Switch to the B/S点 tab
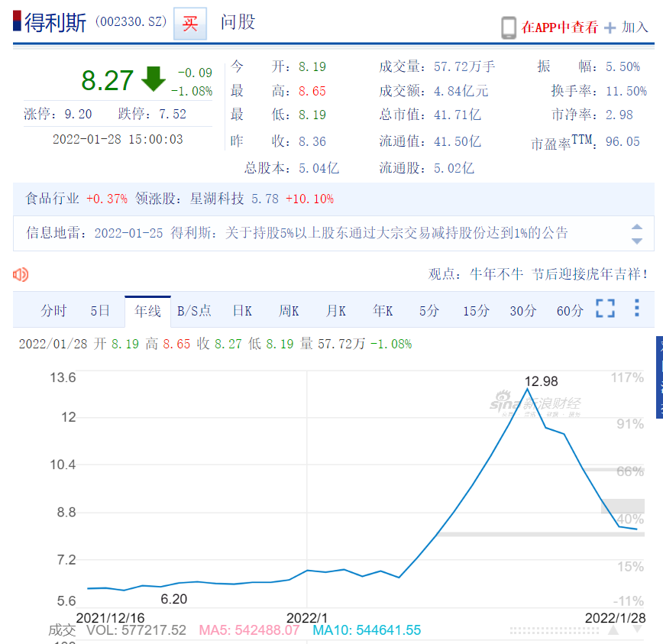 pyautogui.click(x=194, y=311)
